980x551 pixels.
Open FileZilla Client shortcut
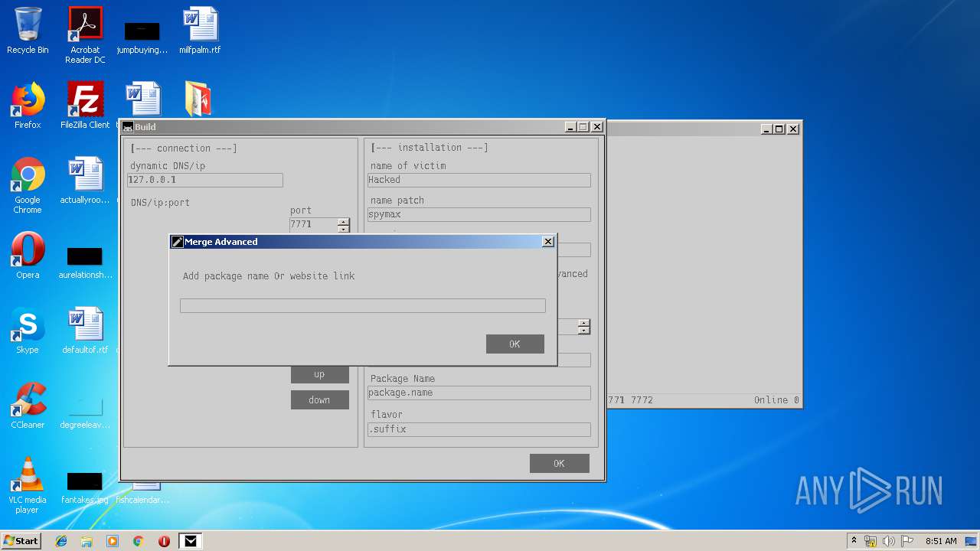(x=85, y=106)
